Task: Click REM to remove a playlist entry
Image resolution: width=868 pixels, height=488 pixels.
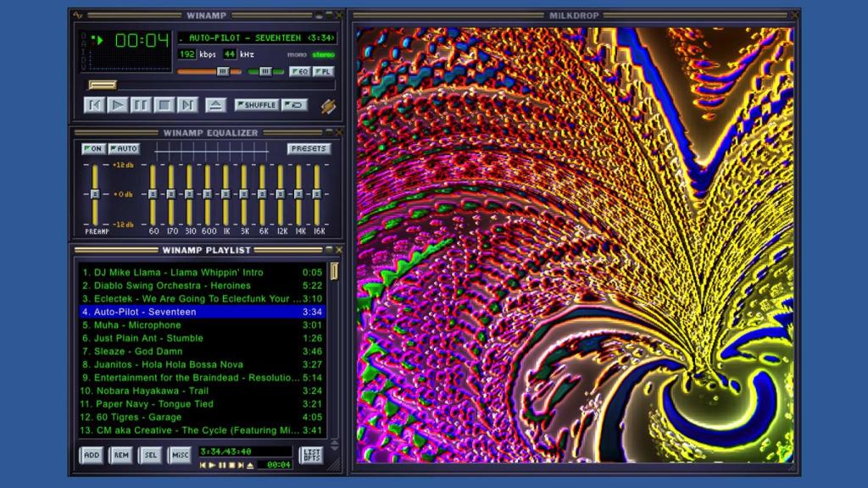Action: tap(121, 455)
